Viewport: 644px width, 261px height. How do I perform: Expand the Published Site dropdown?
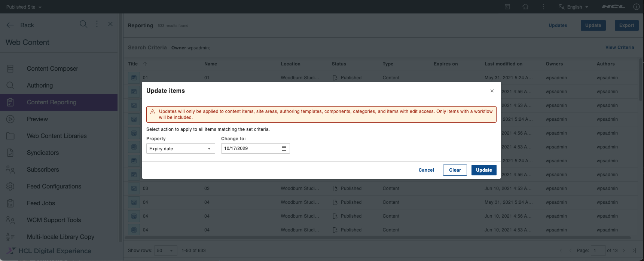point(24,7)
